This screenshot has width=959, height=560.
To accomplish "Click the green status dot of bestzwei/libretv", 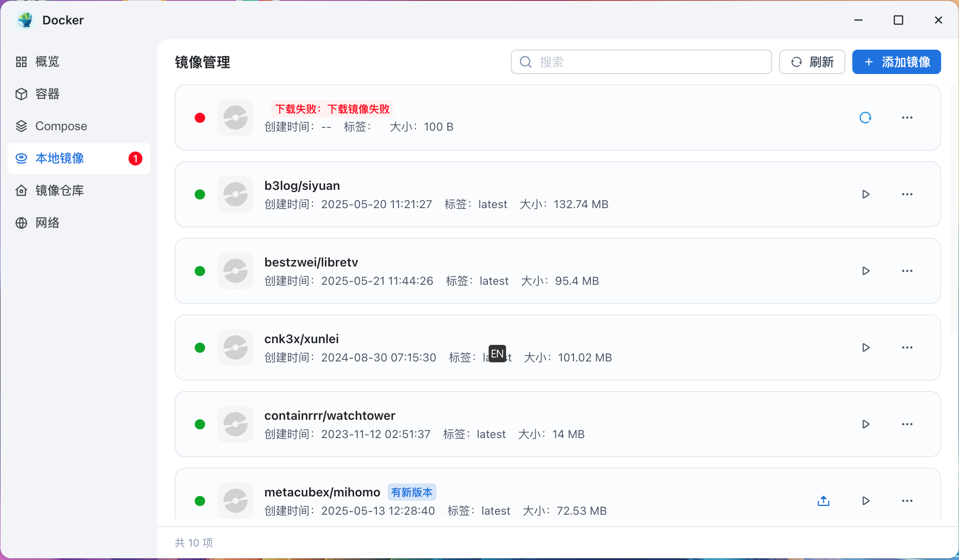I will click(200, 271).
